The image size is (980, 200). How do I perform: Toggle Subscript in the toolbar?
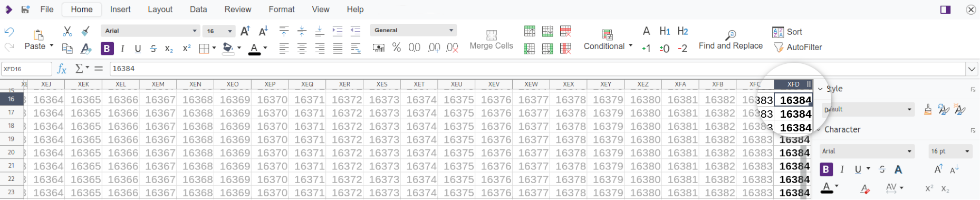pos(169,49)
